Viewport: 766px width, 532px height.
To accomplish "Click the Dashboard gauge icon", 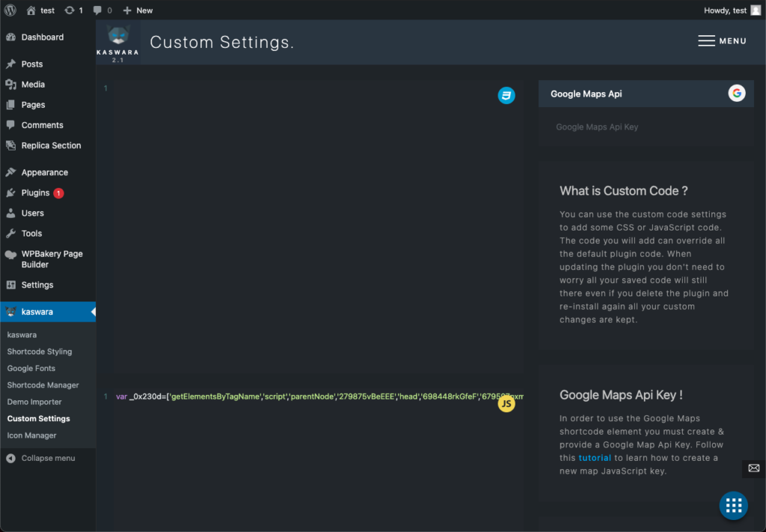I will 10,37.
